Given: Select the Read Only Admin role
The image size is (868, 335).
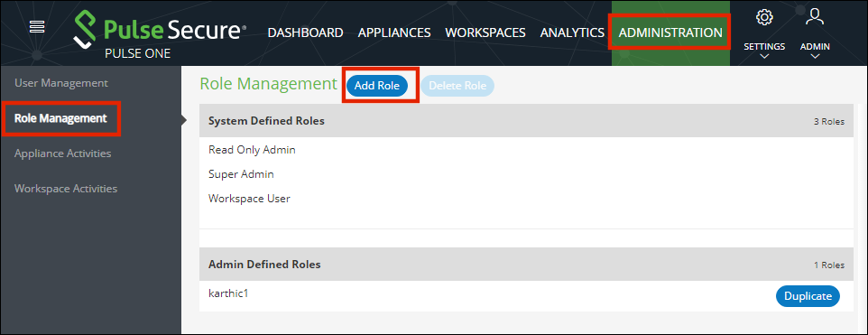Looking at the screenshot, I should pyautogui.click(x=252, y=150).
